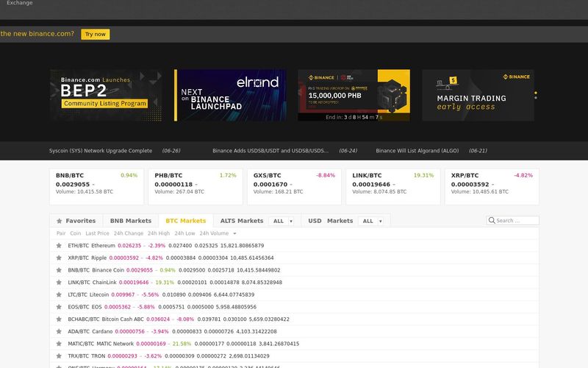Viewport: 588px width, 368px height.
Task: Click TRON volume 2,698.01134029
Action: (x=249, y=356)
